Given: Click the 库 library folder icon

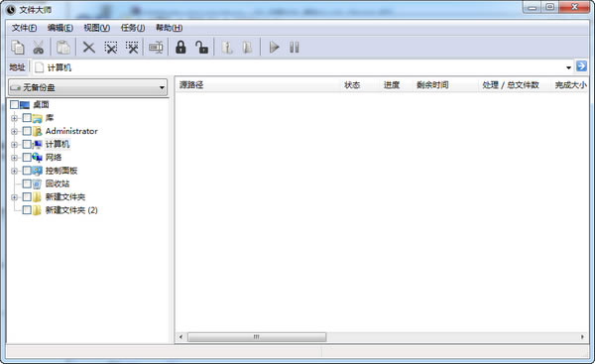Looking at the screenshot, I should (38, 118).
